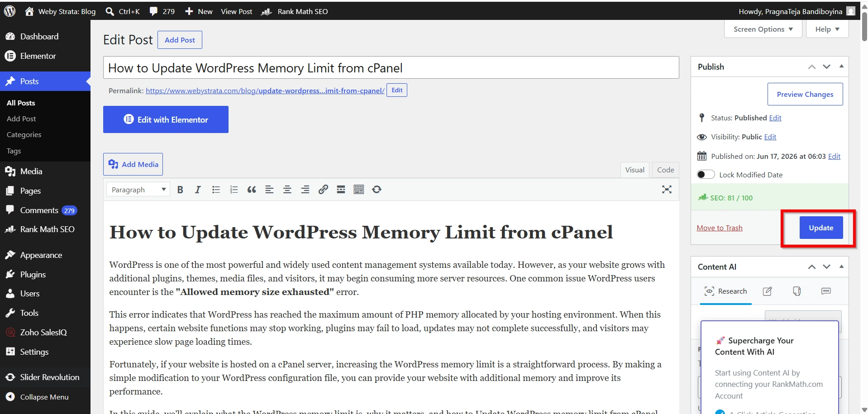Open Settings in the sidebar
The image size is (868, 414).
point(45,352)
